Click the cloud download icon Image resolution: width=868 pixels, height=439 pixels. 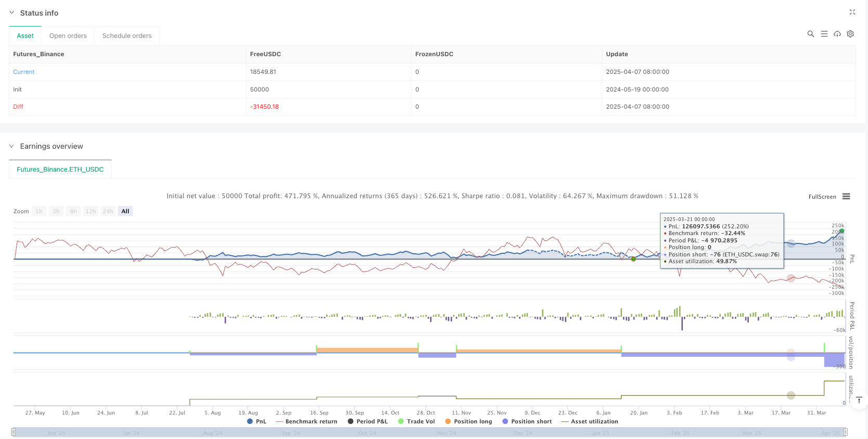[x=837, y=34]
